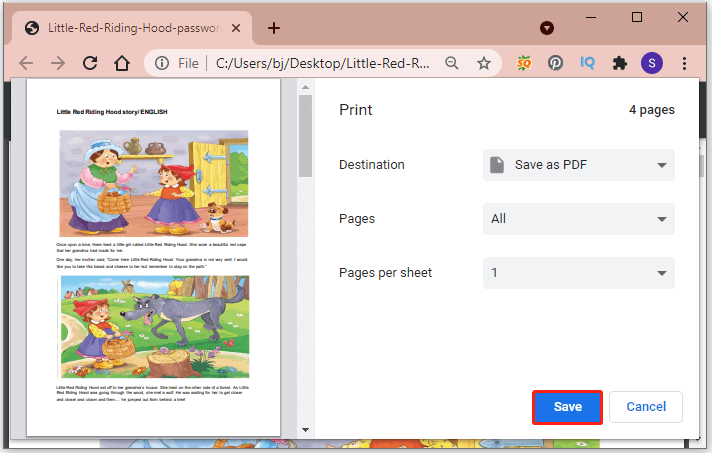Select the Little-Red-Riding-Hood-password tab

(x=132, y=28)
